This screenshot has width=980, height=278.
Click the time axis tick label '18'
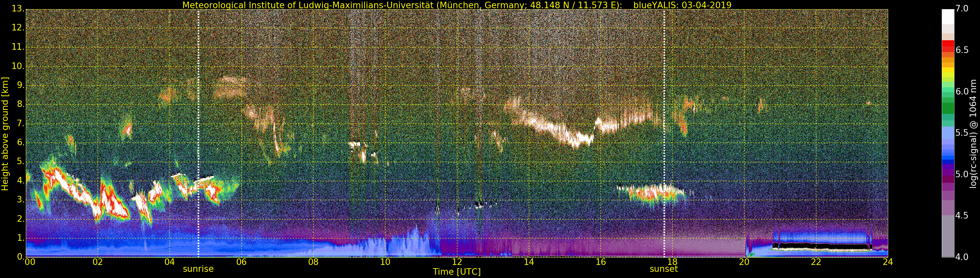[x=673, y=262]
